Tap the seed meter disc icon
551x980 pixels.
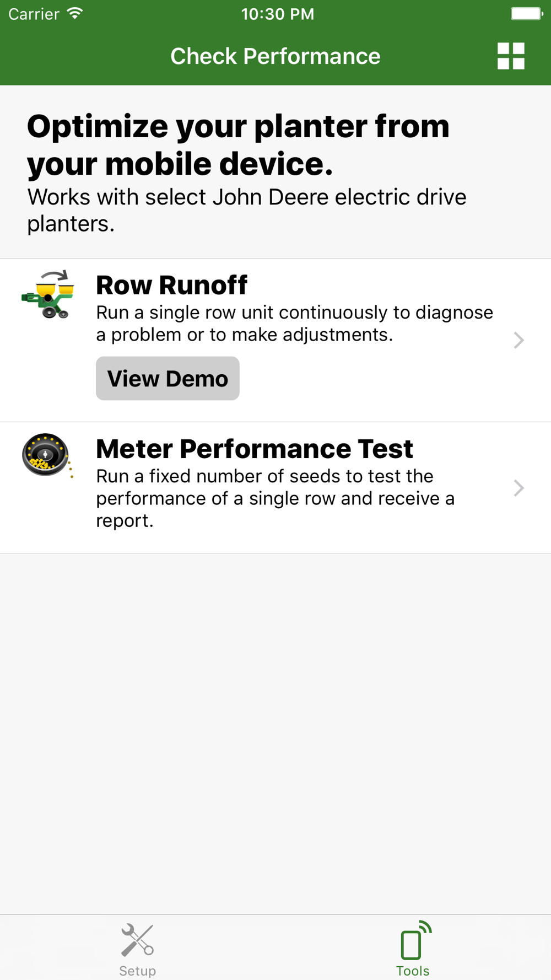coord(47,455)
